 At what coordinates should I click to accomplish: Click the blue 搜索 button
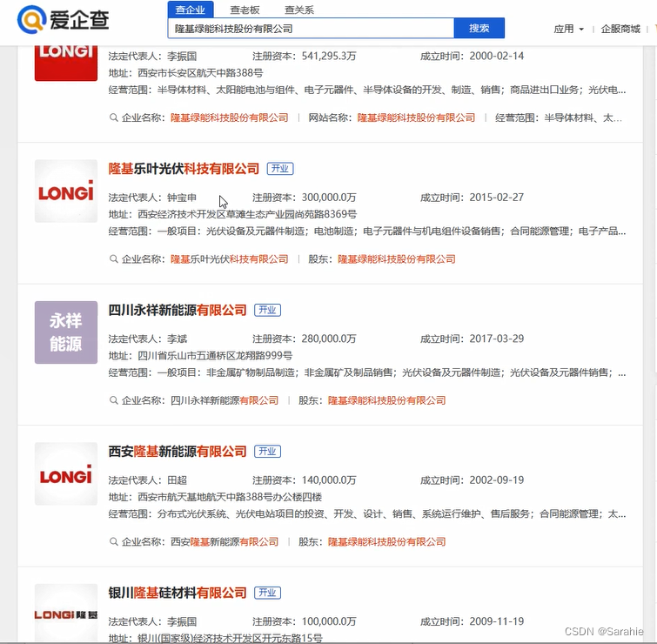coord(479,28)
